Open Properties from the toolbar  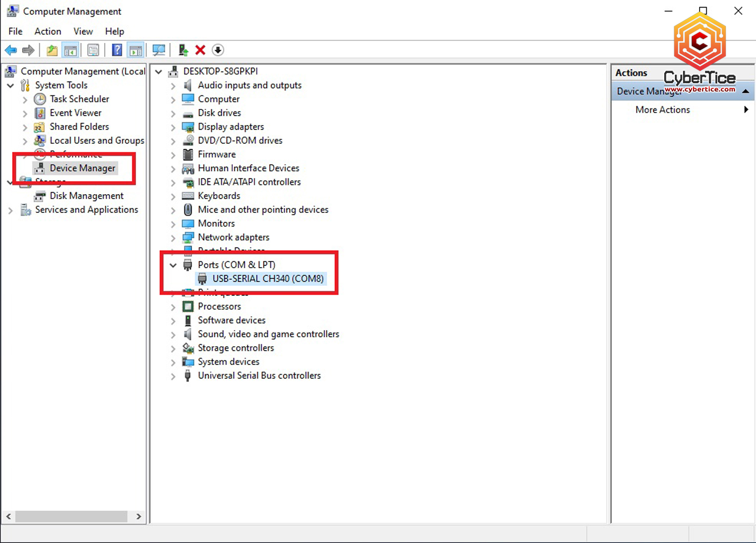pyautogui.click(x=93, y=50)
